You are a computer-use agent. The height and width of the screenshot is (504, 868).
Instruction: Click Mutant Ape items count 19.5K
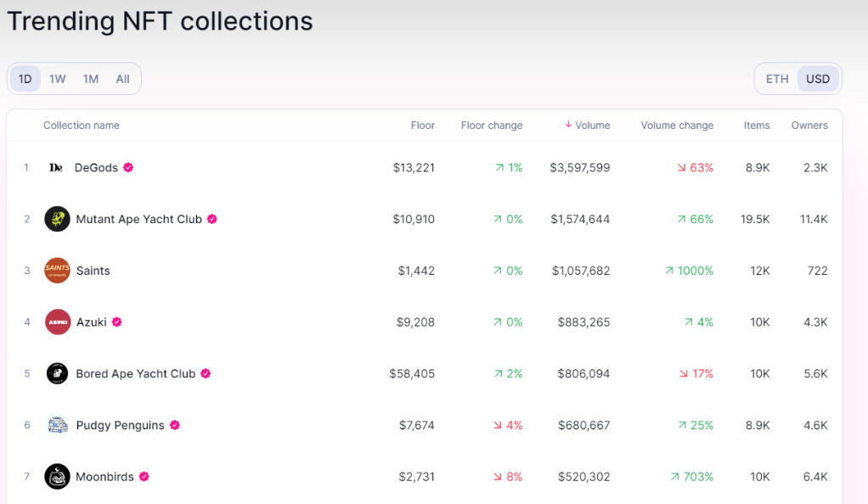point(755,219)
